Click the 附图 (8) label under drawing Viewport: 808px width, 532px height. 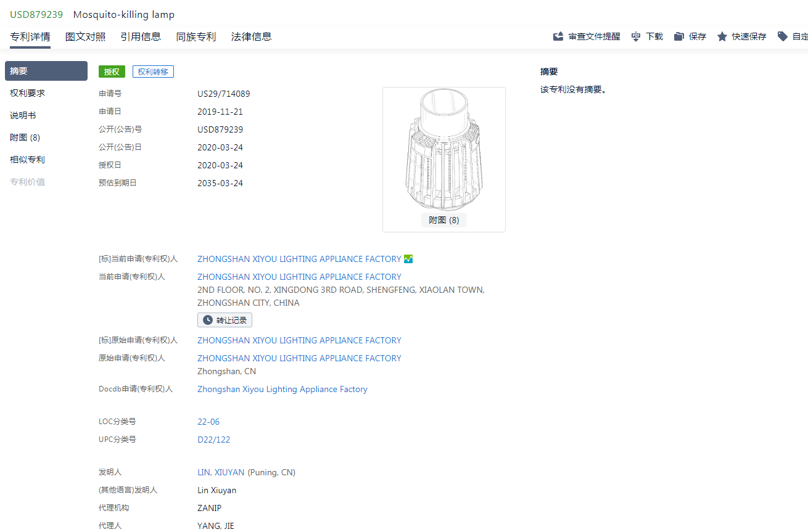click(444, 220)
